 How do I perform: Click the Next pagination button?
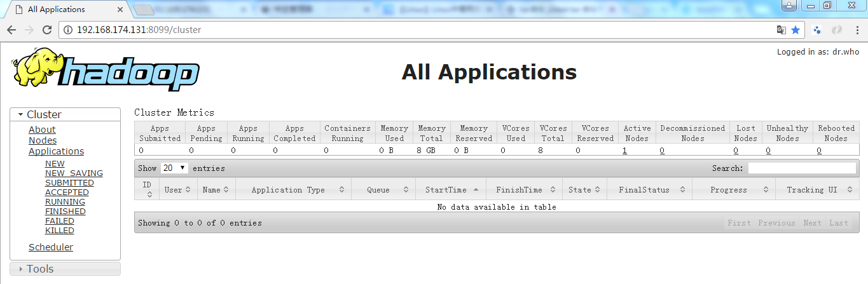pos(812,223)
